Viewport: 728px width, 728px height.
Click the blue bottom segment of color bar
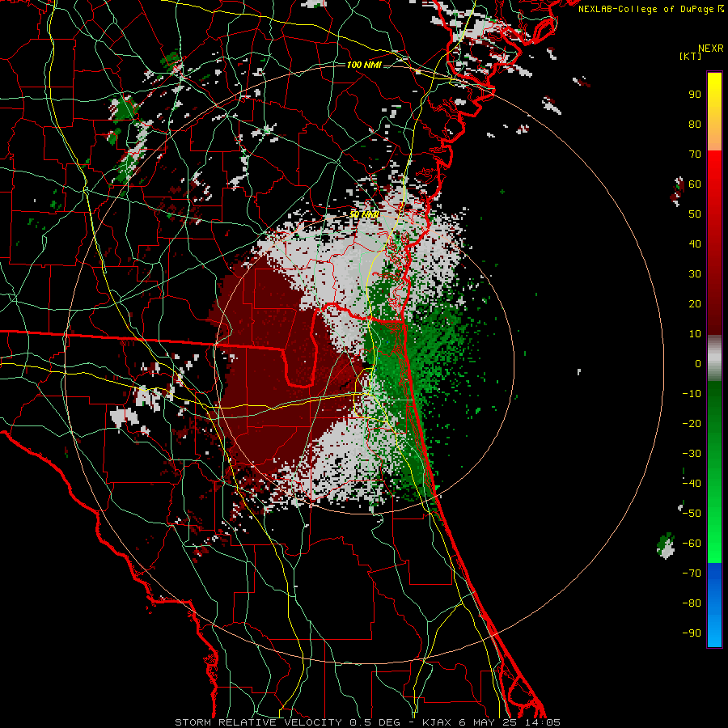pyautogui.click(x=714, y=605)
